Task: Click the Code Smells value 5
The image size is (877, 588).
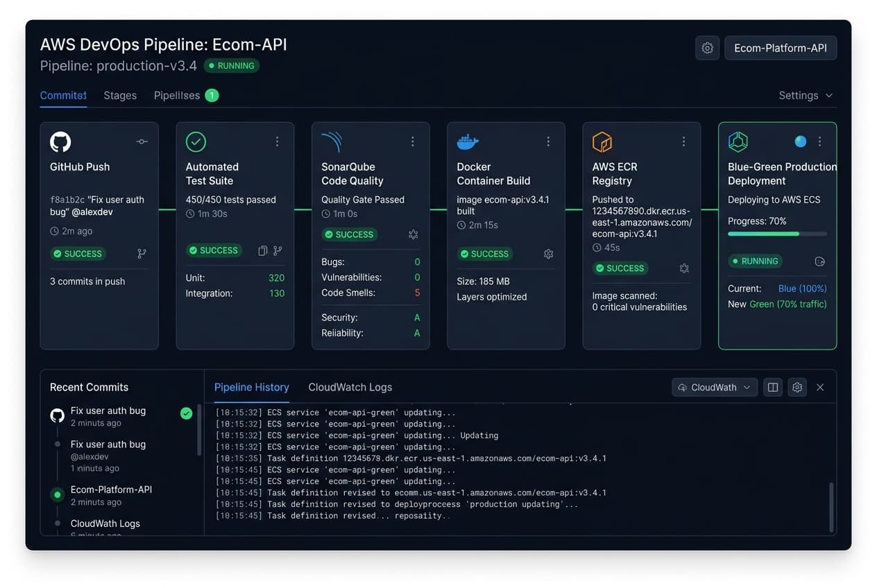Action: [x=417, y=293]
